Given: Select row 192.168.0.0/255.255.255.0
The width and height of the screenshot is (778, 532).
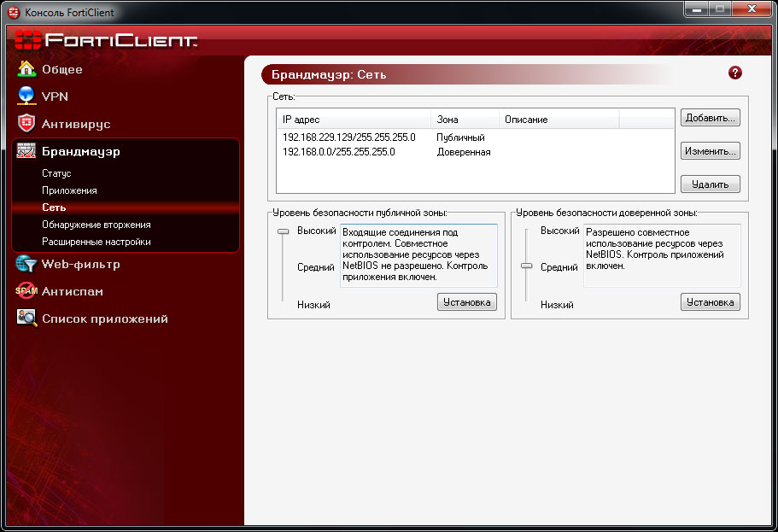Looking at the screenshot, I should click(x=476, y=152).
